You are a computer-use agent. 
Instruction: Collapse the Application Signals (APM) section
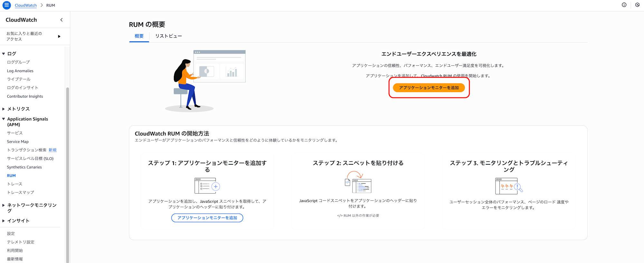point(4,119)
